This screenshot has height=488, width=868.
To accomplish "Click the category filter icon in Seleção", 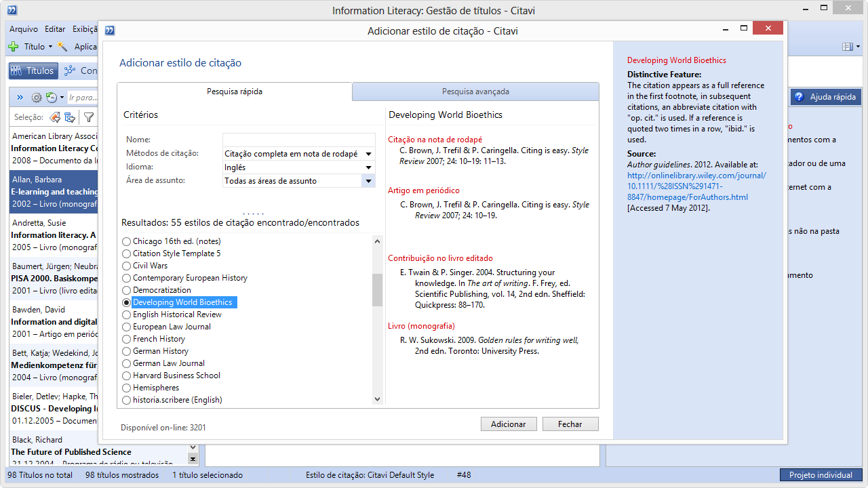I will click(70, 117).
